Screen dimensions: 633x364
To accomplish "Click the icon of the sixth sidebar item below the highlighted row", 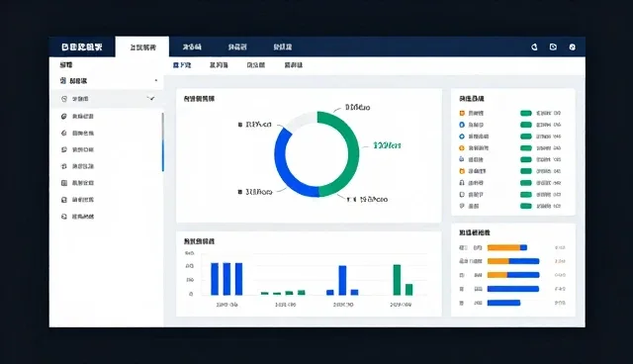I will pos(63,200).
